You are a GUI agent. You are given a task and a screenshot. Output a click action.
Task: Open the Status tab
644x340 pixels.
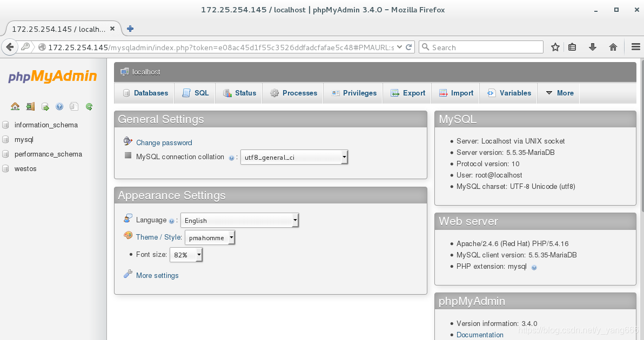(x=239, y=93)
